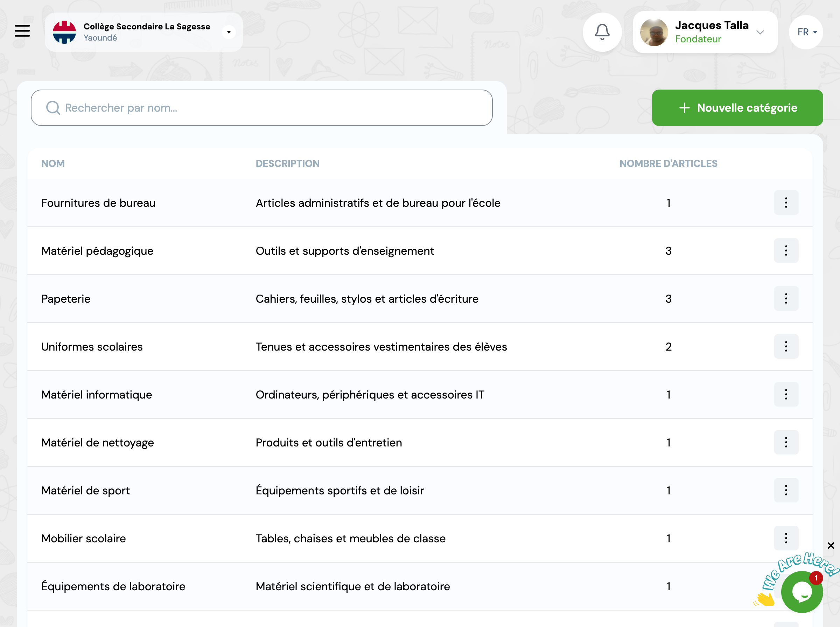Sort by NOMBRE D'ARTICLES column
Viewport: 840px width, 627px height.
(x=668, y=163)
